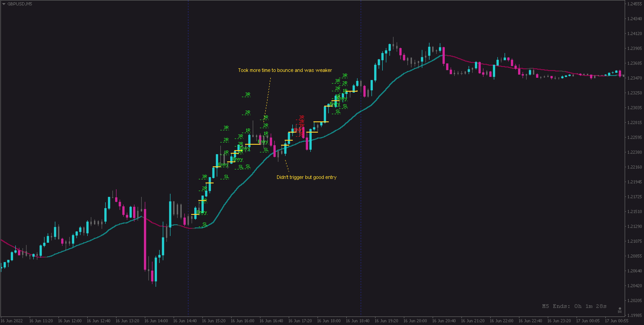Click the '16 Jun 2022' date label
Viewport: 644px width, 325px height.
(12, 321)
